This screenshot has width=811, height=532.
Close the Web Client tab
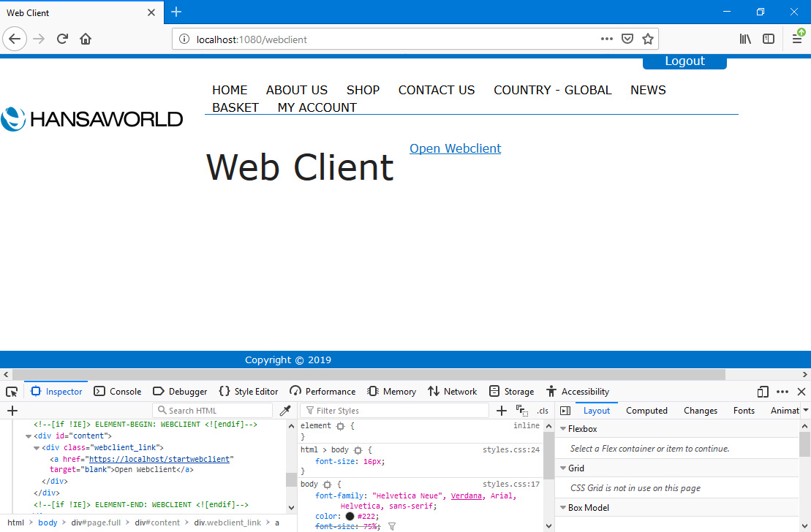(151, 12)
